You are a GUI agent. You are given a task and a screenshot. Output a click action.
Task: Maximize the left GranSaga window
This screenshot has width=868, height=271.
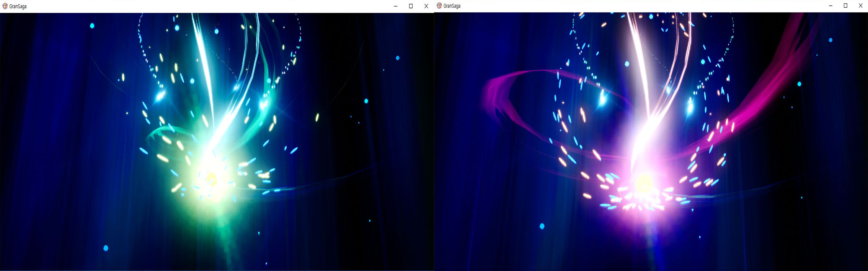[411, 6]
